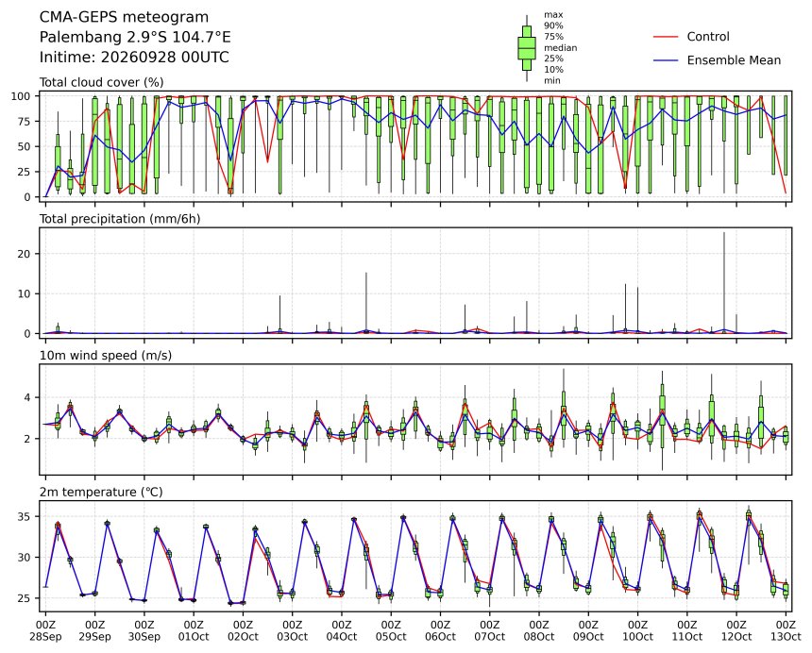Click the 90% percentile legend label
This screenshot has width=812, height=653.
[x=553, y=25]
